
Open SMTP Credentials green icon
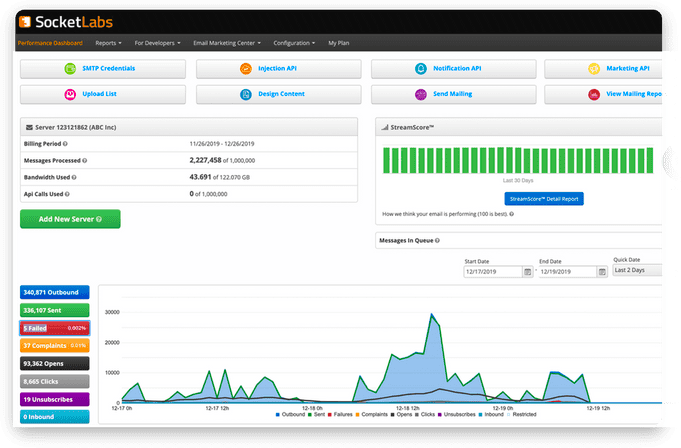[x=70, y=69]
